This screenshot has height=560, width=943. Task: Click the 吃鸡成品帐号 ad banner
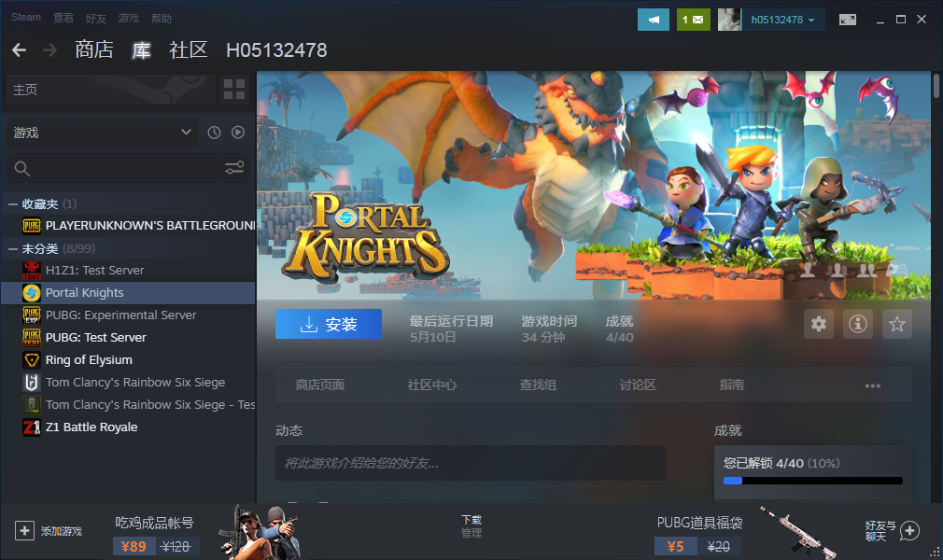click(x=207, y=532)
